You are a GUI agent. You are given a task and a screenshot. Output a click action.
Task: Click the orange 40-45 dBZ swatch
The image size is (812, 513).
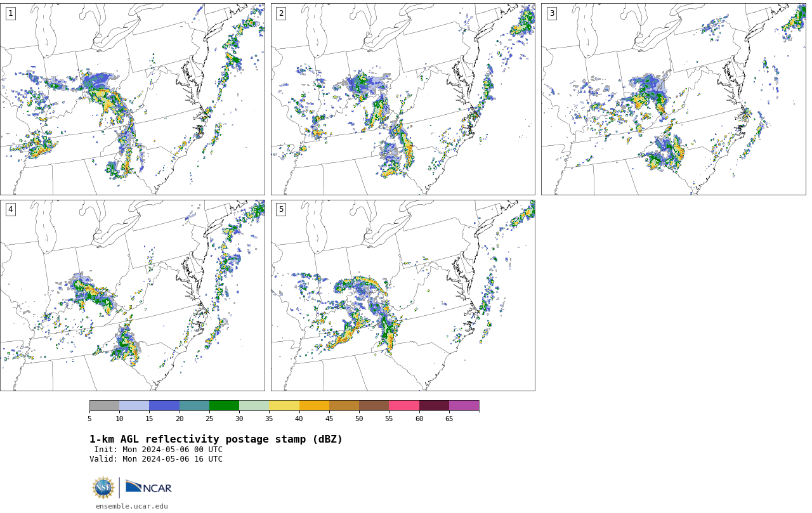(314, 406)
